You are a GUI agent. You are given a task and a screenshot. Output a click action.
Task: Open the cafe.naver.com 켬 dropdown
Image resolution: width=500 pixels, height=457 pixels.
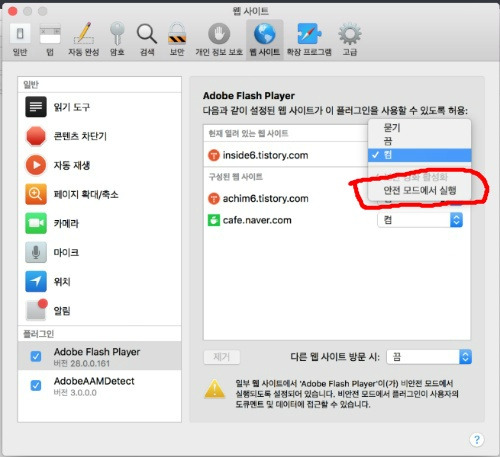pos(420,220)
